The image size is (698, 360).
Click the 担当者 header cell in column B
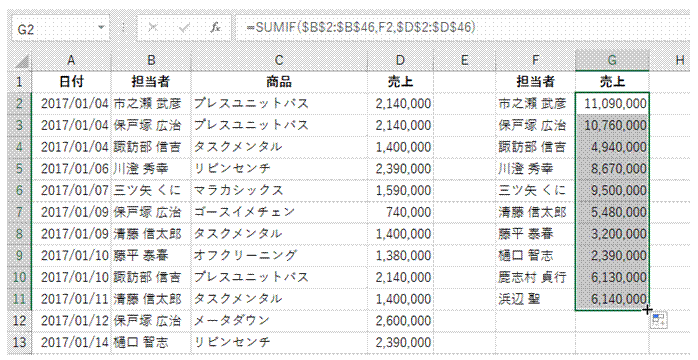[150, 82]
